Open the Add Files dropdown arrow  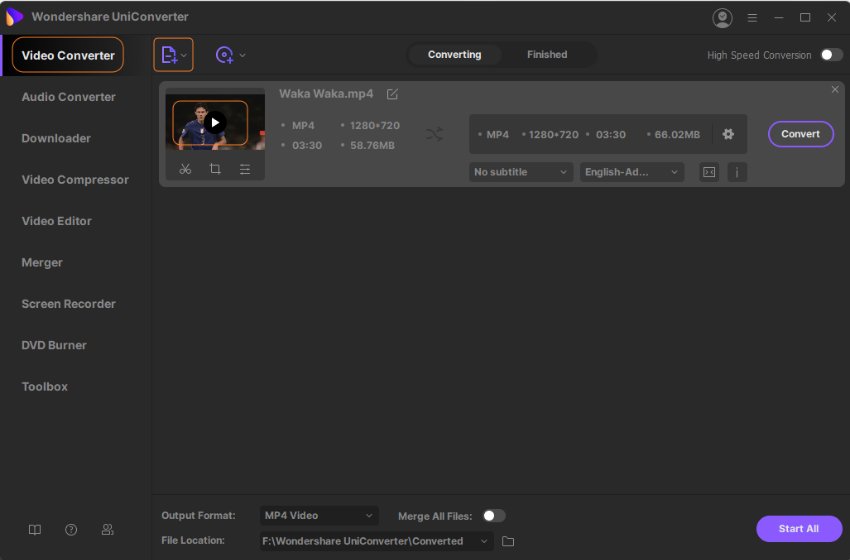[x=184, y=55]
